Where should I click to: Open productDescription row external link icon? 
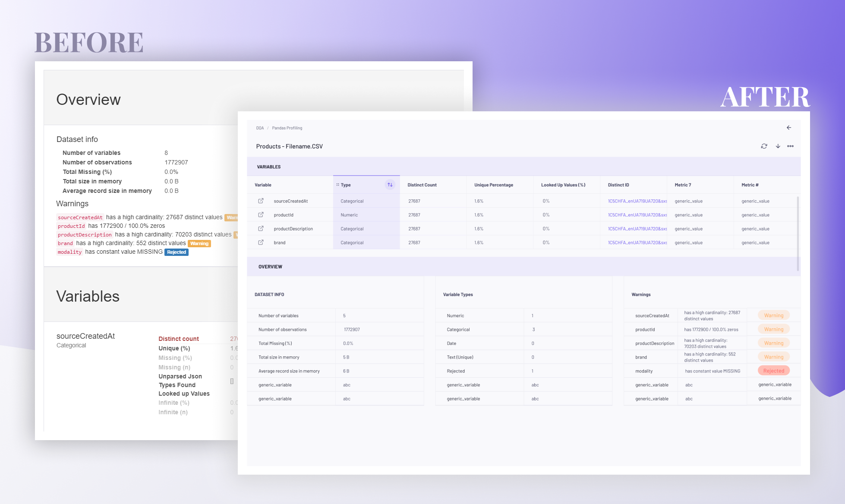click(x=261, y=228)
